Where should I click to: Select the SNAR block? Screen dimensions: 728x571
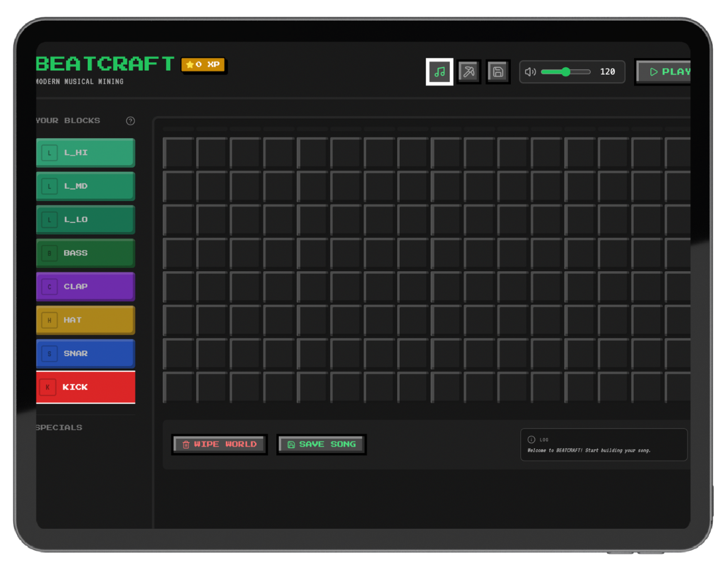click(x=85, y=353)
